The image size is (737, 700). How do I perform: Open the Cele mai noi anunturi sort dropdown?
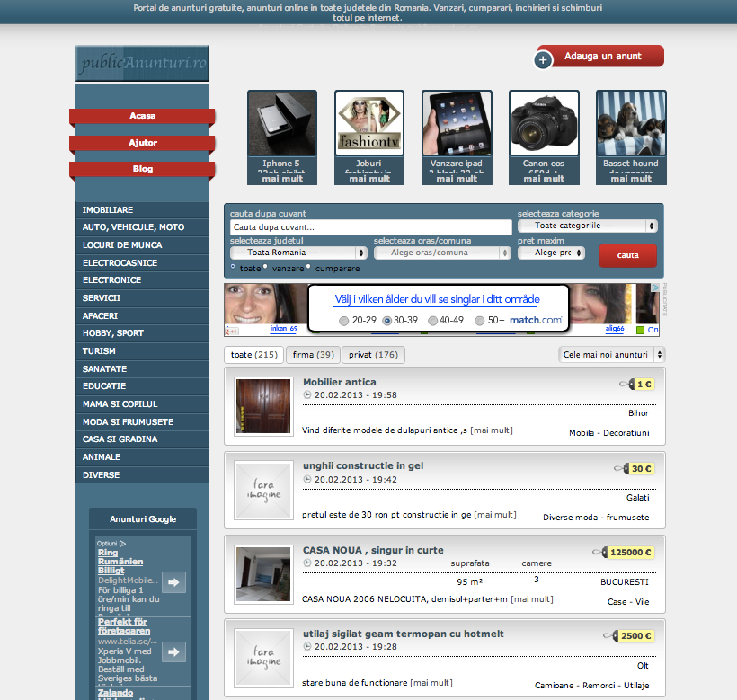point(611,355)
